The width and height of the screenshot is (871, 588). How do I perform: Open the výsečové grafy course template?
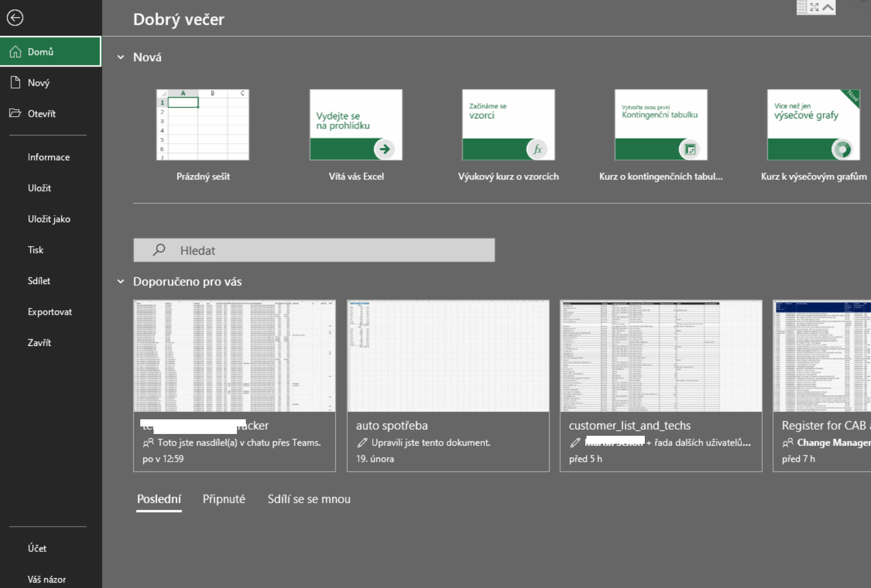tap(814, 125)
